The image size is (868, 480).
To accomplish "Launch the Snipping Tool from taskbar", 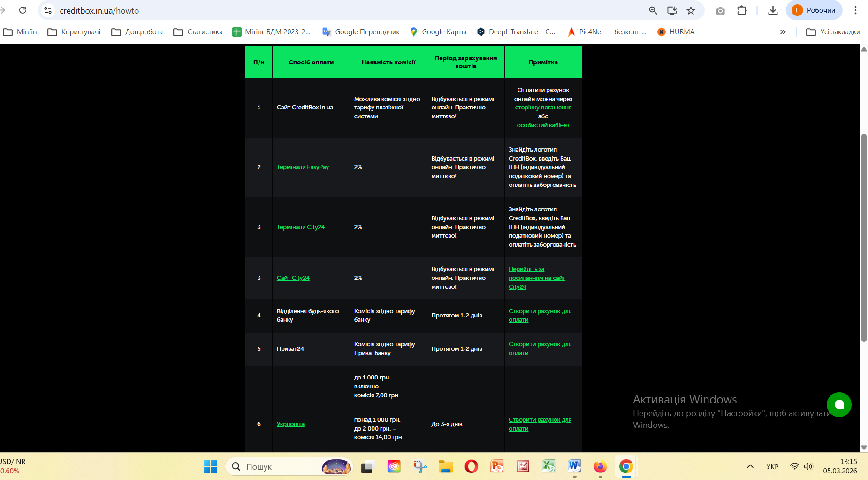I will tap(420, 466).
